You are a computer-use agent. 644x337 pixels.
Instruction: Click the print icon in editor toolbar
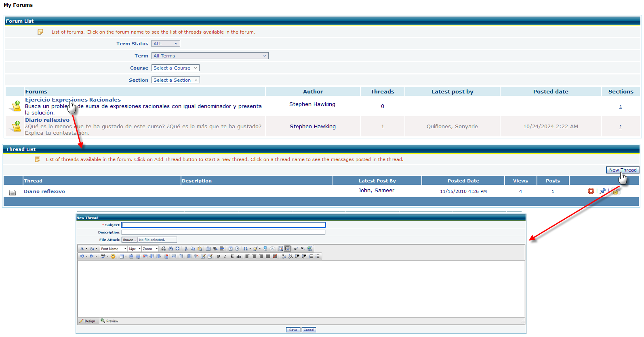[x=164, y=249]
